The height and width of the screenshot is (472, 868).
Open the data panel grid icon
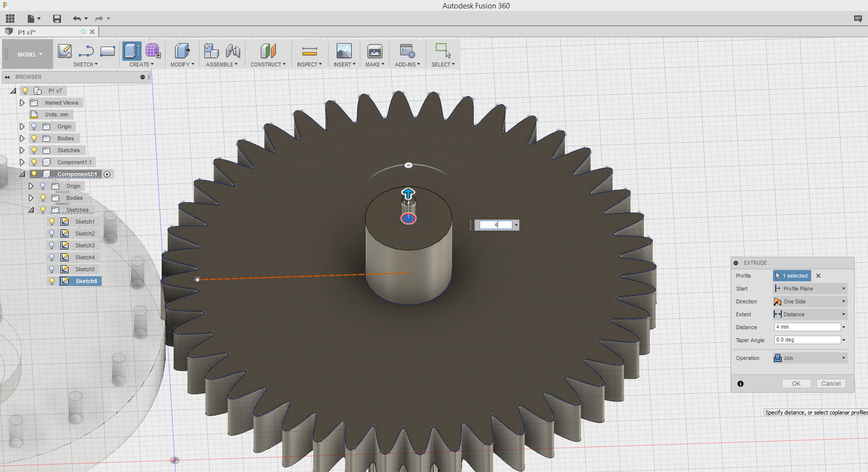tap(10, 19)
